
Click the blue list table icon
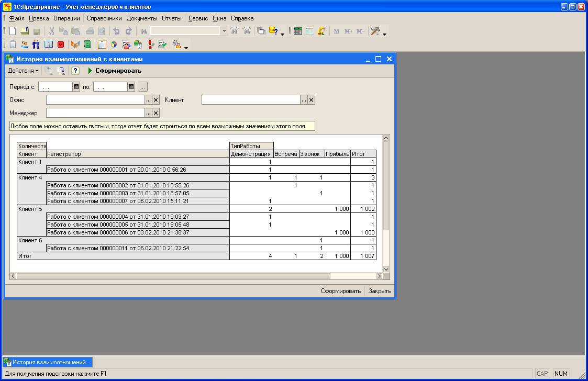click(x=49, y=44)
